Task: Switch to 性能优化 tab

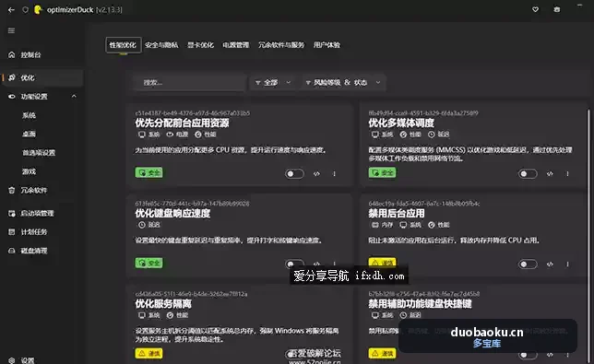Action: point(123,45)
